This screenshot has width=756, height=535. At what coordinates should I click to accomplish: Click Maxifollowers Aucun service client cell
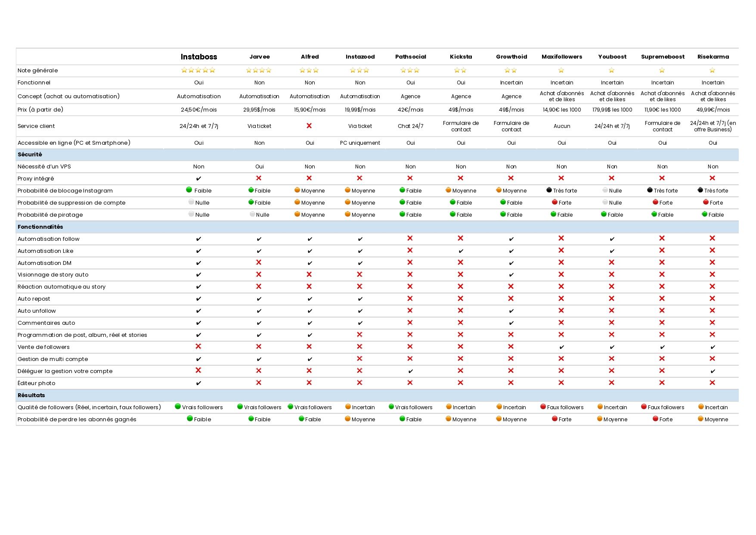(x=562, y=126)
